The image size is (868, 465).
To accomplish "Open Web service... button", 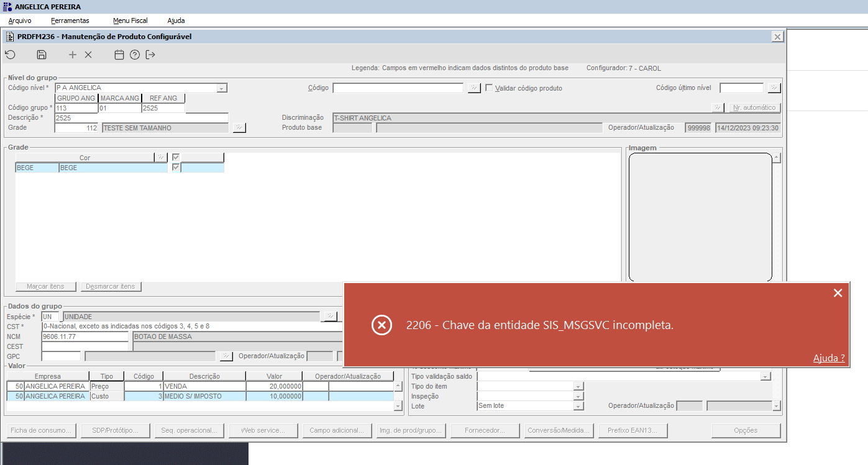I will [263, 430].
